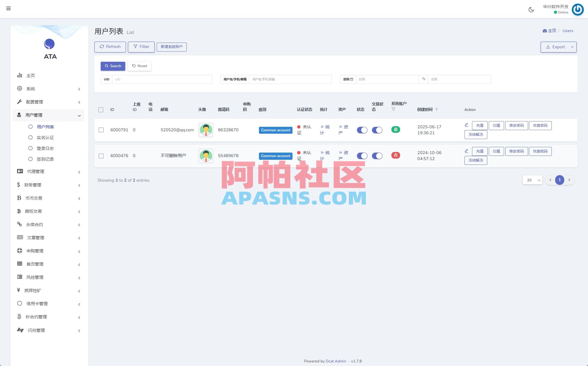Disable the 状态 toggle for user 6000791
Viewport: 588px width, 366px height.
362,130
